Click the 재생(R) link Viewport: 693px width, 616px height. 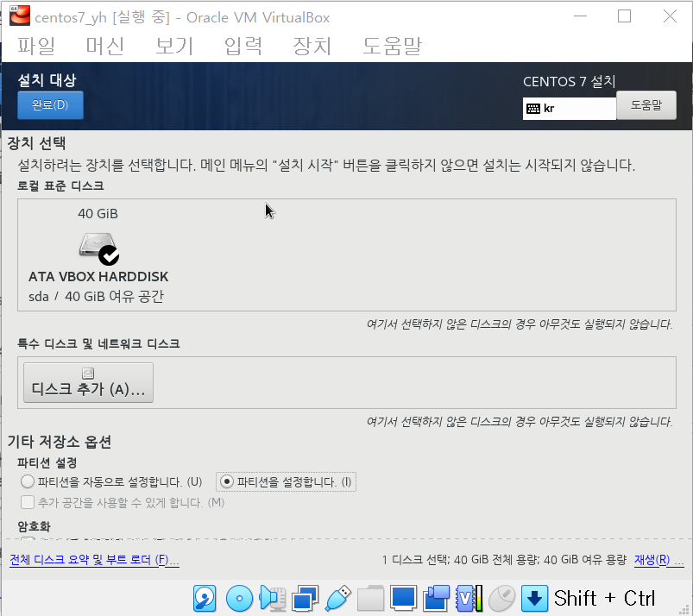pyautogui.click(x=658, y=560)
